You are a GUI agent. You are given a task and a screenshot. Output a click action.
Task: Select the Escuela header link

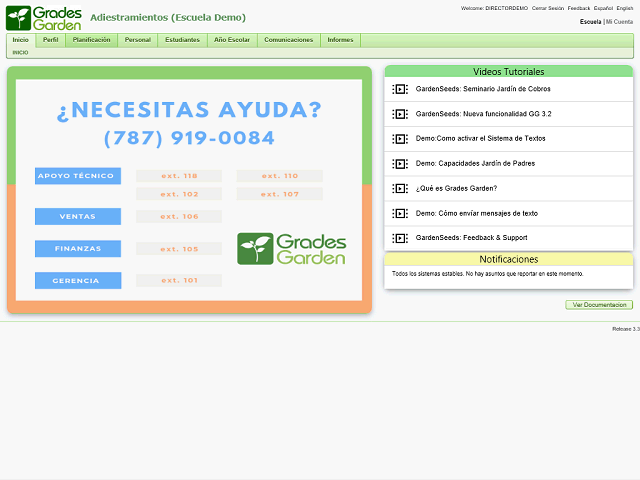590,22
